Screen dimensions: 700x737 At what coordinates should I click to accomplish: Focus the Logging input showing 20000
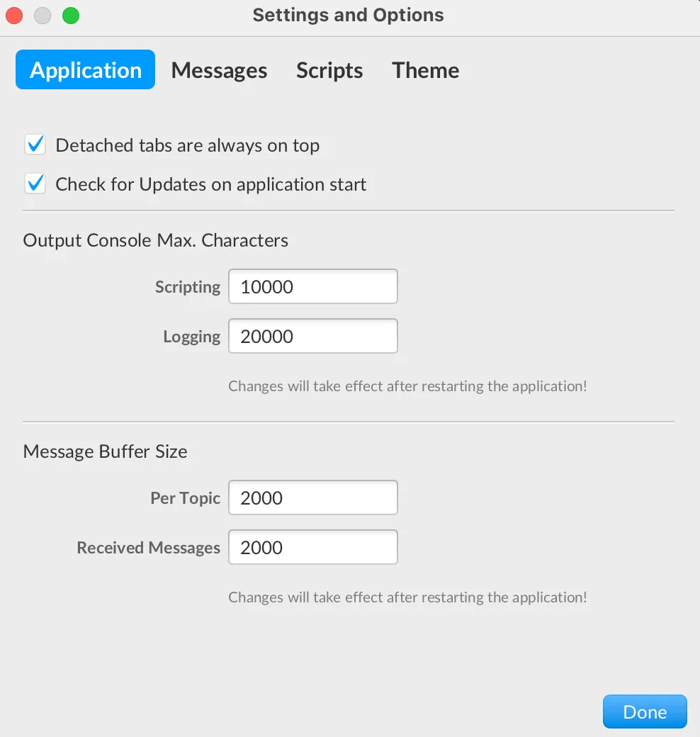coord(313,336)
